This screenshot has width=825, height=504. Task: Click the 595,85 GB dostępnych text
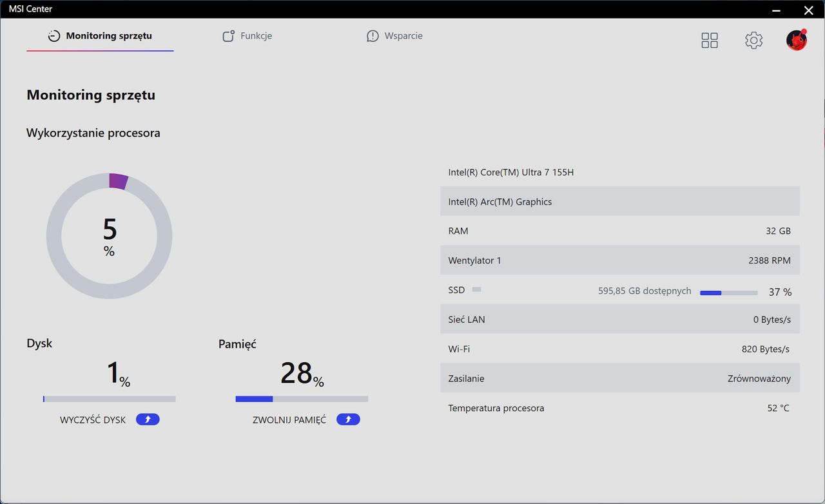[x=645, y=291]
